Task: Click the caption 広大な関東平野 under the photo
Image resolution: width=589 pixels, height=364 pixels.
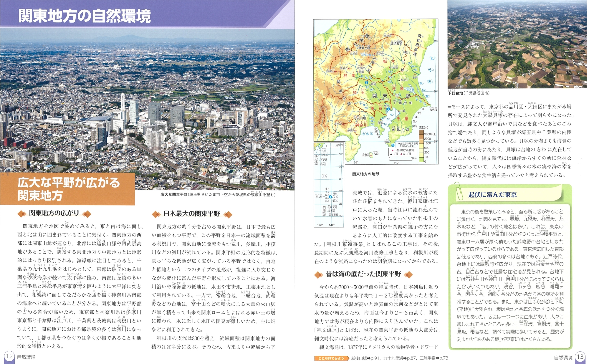Action: pyautogui.click(x=174, y=195)
